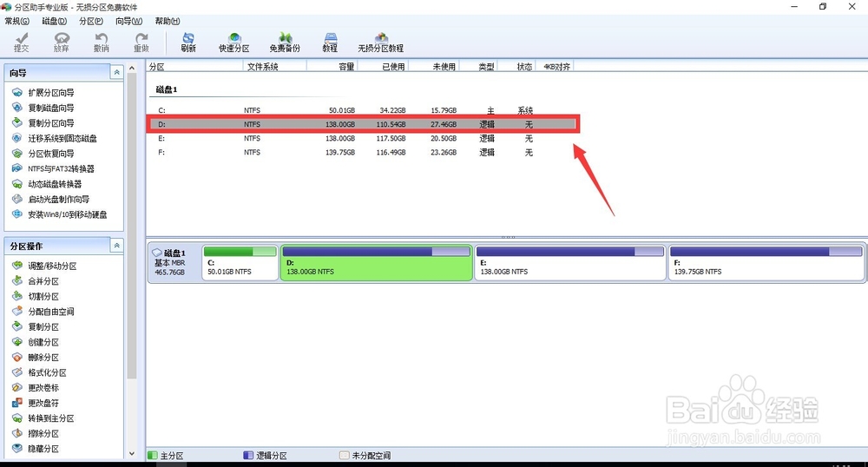Collapse the 向导 panel chevron

pos(116,73)
